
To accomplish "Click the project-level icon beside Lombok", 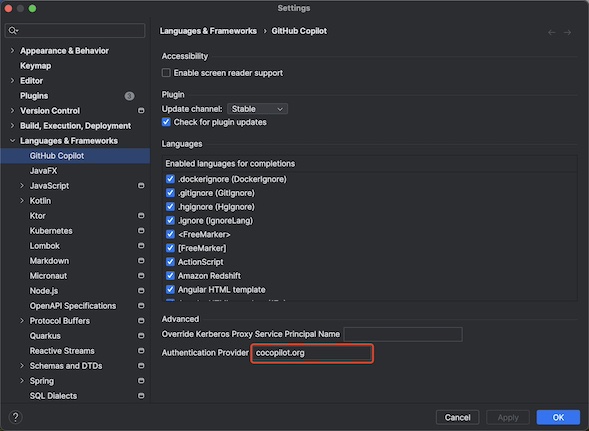I will (x=141, y=246).
